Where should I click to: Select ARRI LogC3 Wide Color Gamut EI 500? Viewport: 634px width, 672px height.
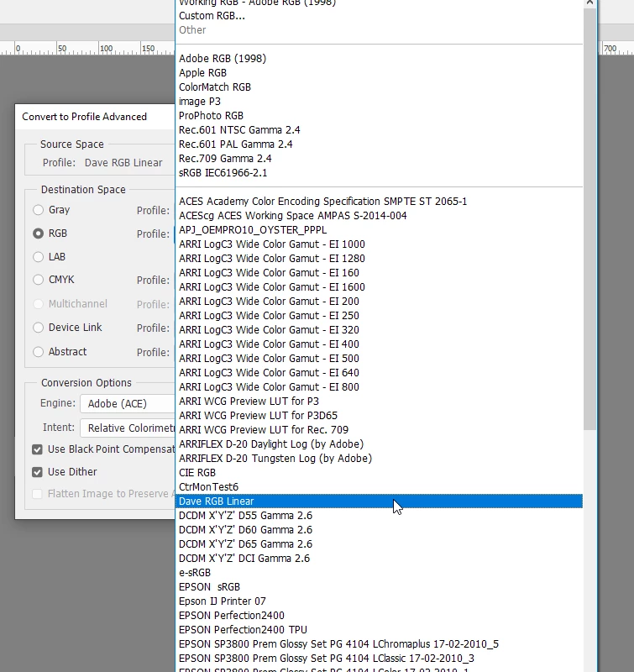tap(379, 359)
